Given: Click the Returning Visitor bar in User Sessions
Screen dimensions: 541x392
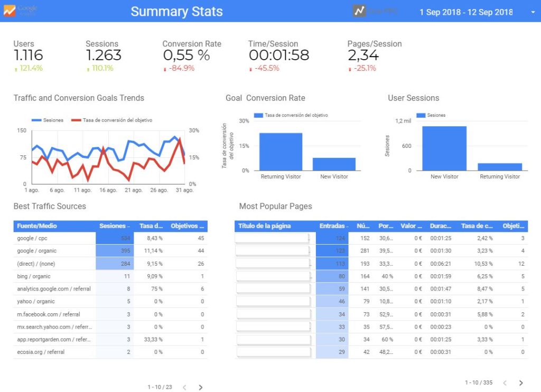Looking at the screenshot, I should [500, 167].
